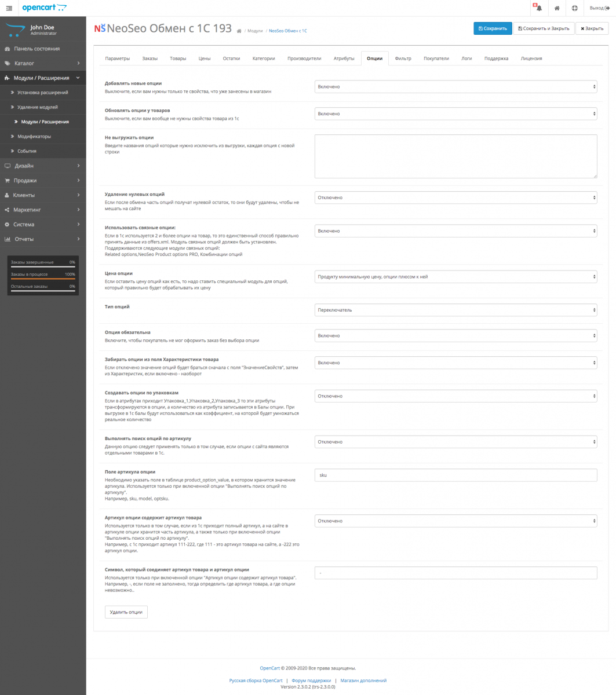Open the Цены tab
Screen dimensions: 616x695
205,58
